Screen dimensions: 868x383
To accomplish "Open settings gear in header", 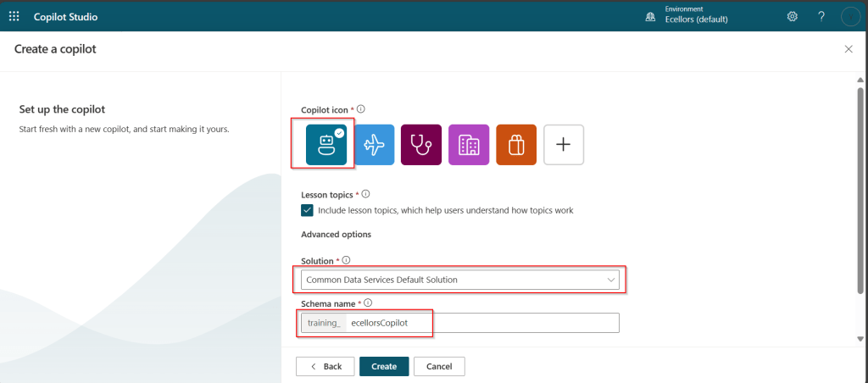I will 793,16.
